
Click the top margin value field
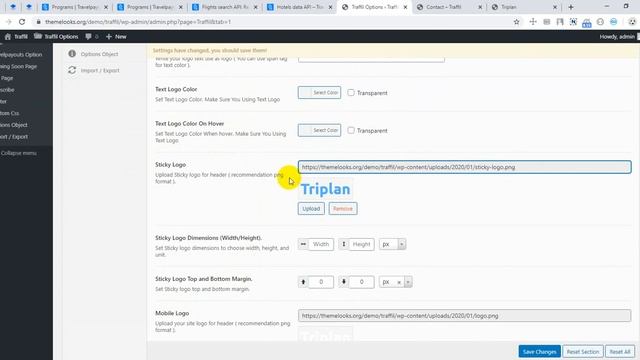pos(321,282)
